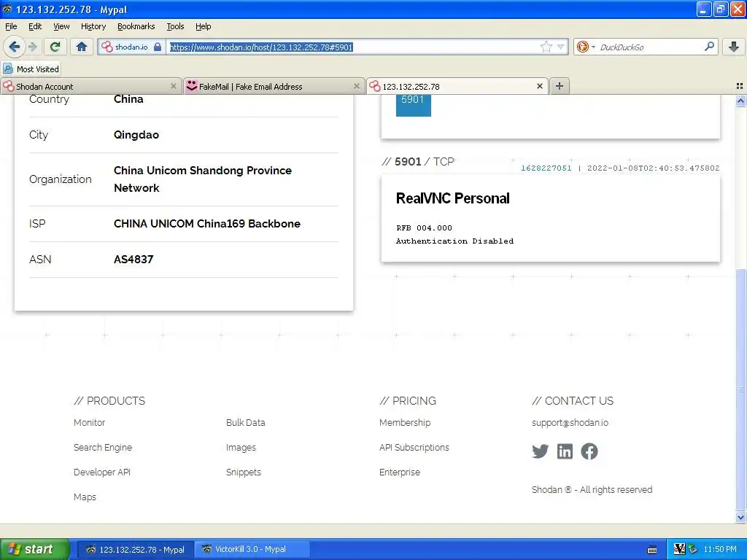This screenshot has height=560, width=747.
Task: Open Shodan's LinkedIn icon
Action: pos(565,451)
